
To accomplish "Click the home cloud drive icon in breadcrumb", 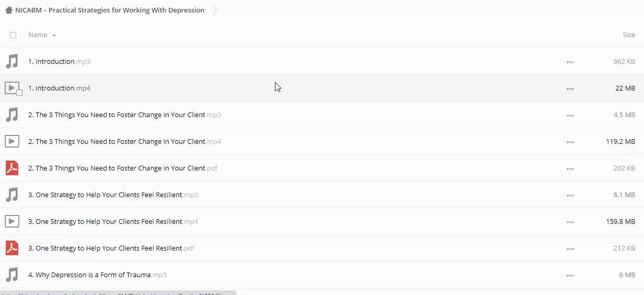I will (8, 10).
